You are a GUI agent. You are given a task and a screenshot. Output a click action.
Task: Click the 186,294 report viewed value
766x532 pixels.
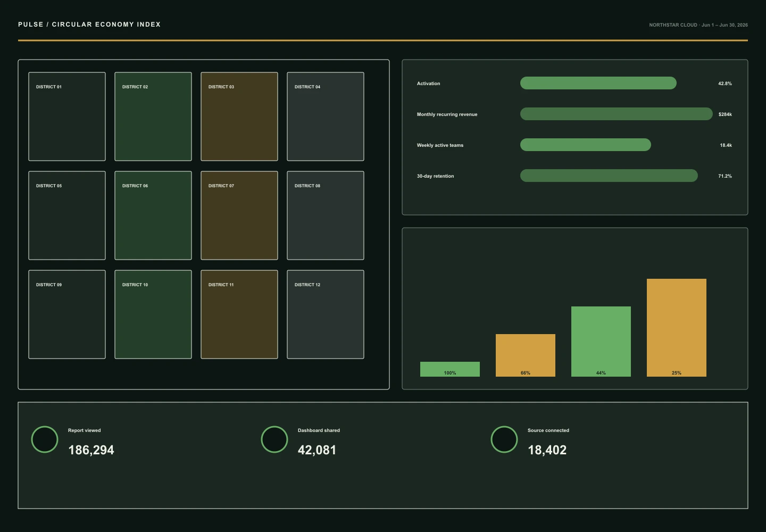(91, 450)
